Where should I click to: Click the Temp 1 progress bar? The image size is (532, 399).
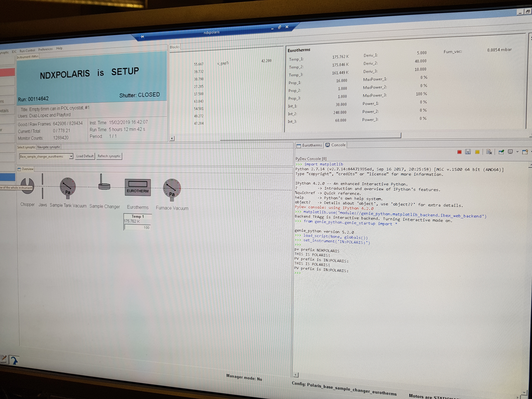pos(138,227)
